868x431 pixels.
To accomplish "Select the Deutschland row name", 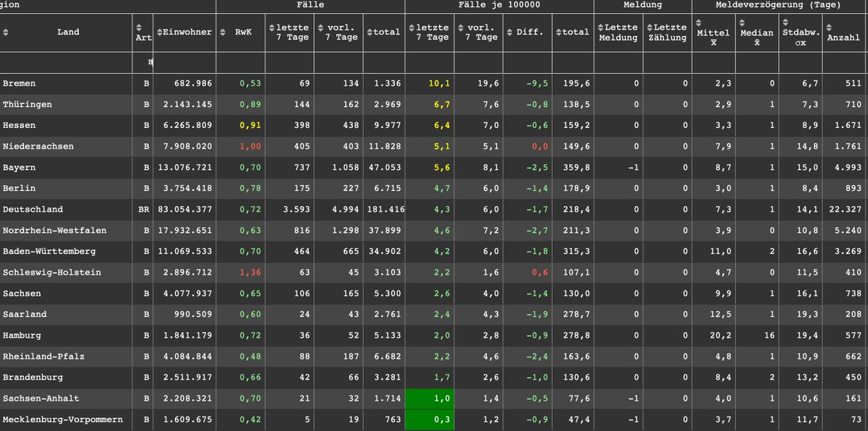I will [x=33, y=210].
